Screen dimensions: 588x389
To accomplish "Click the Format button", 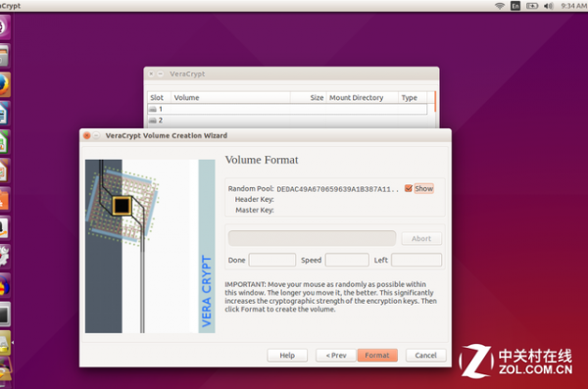I will (x=377, y=356).
